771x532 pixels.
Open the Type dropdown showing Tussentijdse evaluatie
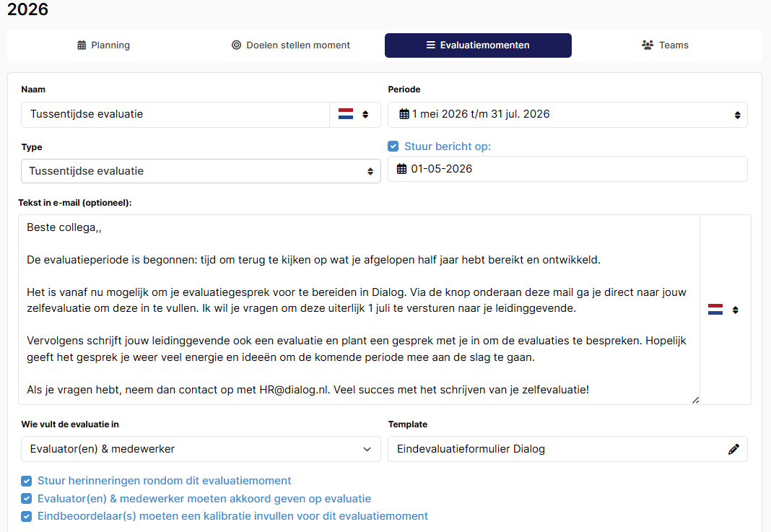tap(201, 171)
